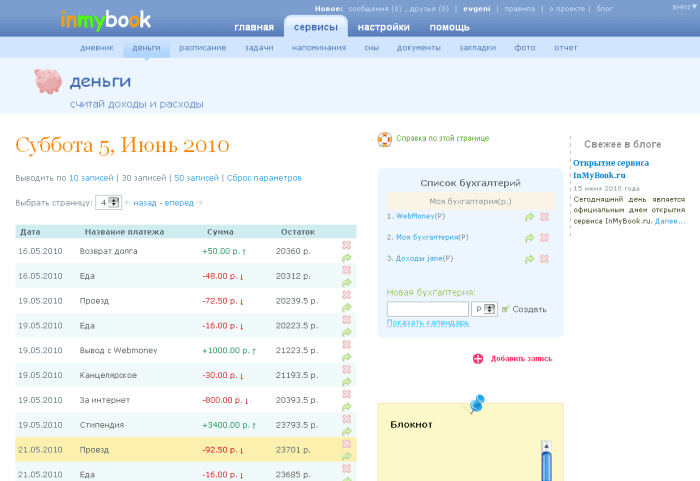This screenshot has height=481, width=700.
Task: Click the lifebuoy help icon
Action: pyautogui.click(x=384, y=139)
